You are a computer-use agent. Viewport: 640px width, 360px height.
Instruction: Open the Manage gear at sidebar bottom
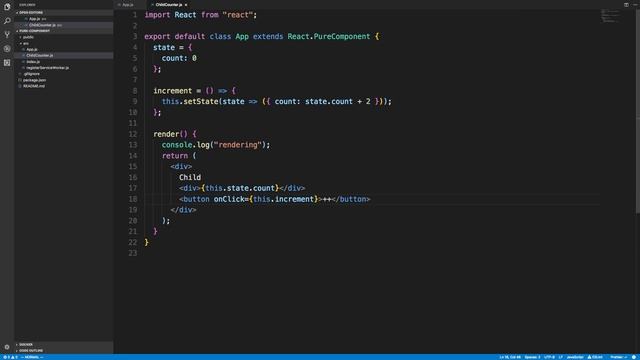7,347
